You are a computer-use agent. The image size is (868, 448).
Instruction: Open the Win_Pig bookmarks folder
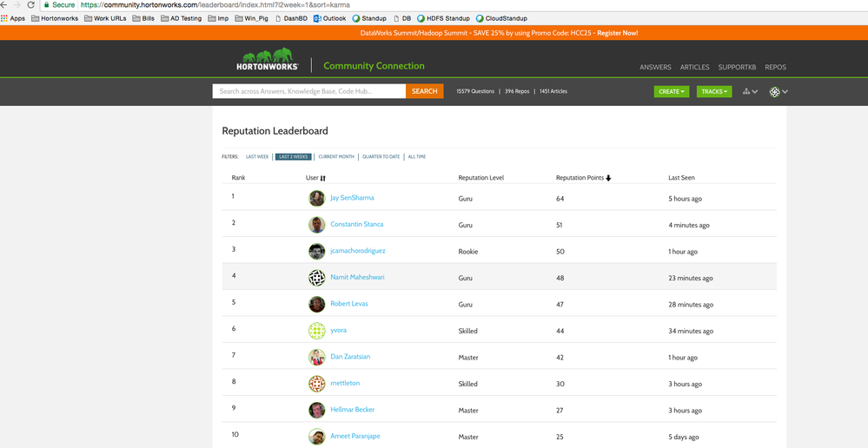pyautogui.click(x=252, y=18)
